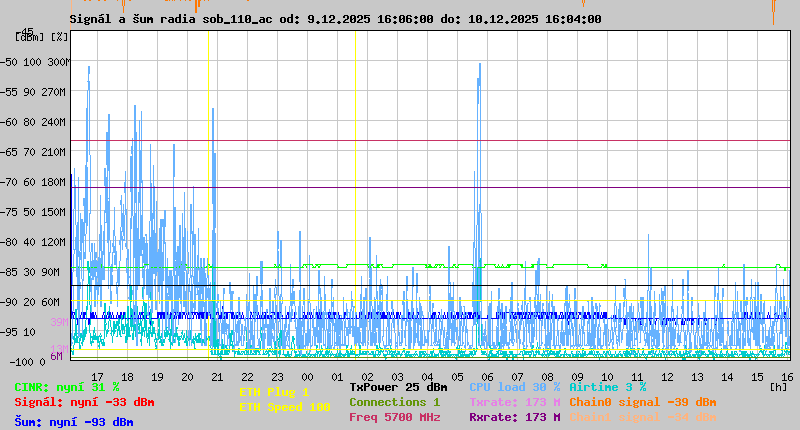The image size is (800, 430).
Task: Click the '150M' y-axis rate label
Action: coord(56,212)
